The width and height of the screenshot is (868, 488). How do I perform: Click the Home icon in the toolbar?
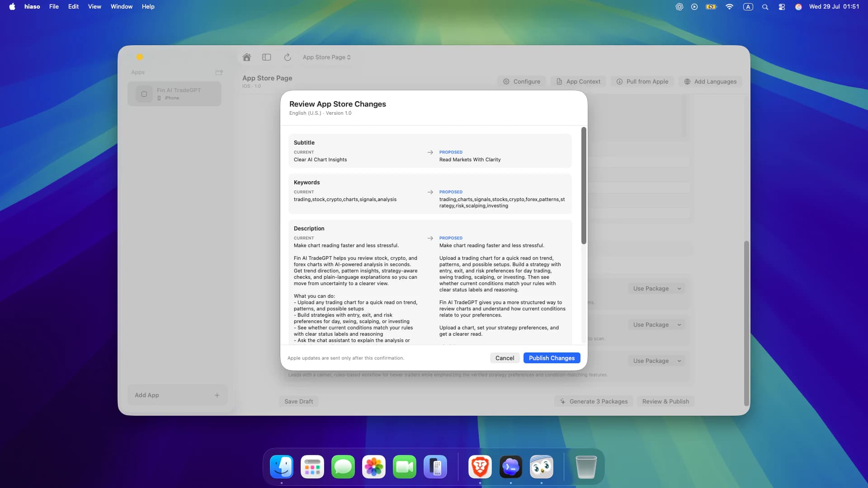click(x=246, y=57)
